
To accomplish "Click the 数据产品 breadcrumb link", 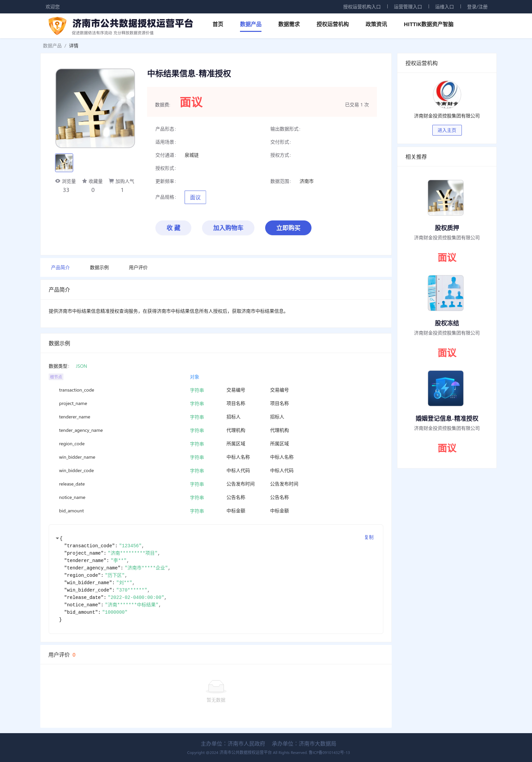I will click(52, 46).
